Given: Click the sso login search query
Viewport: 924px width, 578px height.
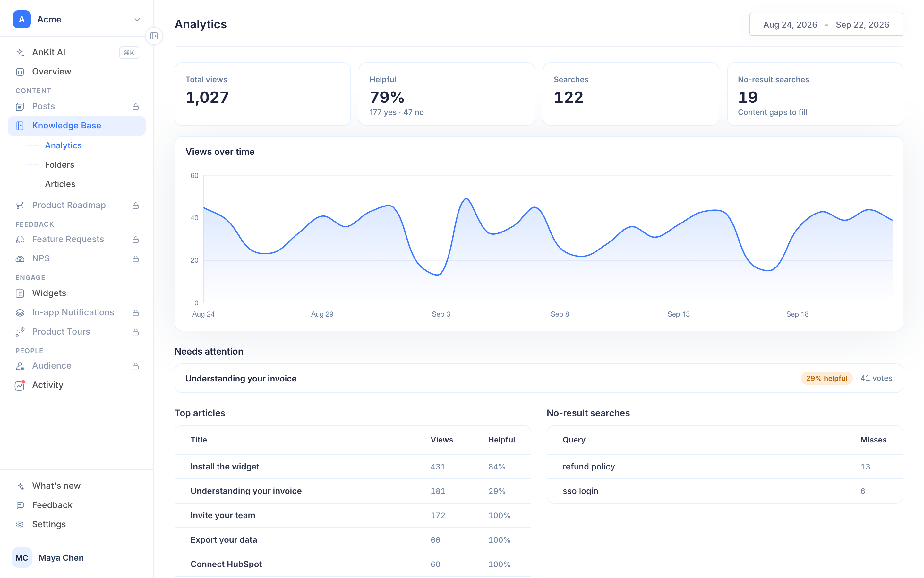Looking at the screenshot, I should (x=580, y=491).
